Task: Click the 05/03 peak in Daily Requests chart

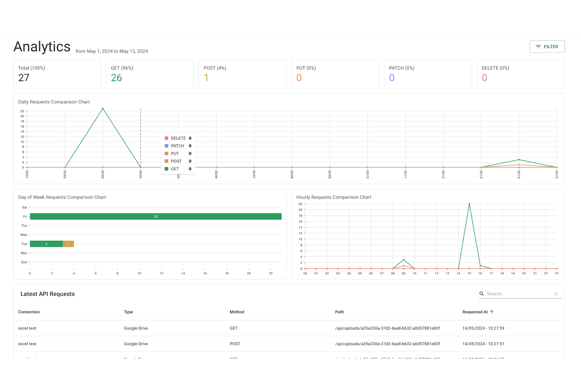Action: (103, 108)
